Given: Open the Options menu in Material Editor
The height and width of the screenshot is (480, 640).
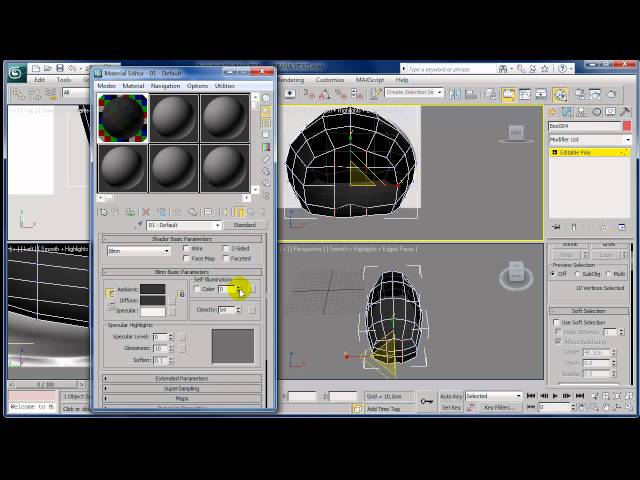Looking at the screenshot, I should 198,86.
